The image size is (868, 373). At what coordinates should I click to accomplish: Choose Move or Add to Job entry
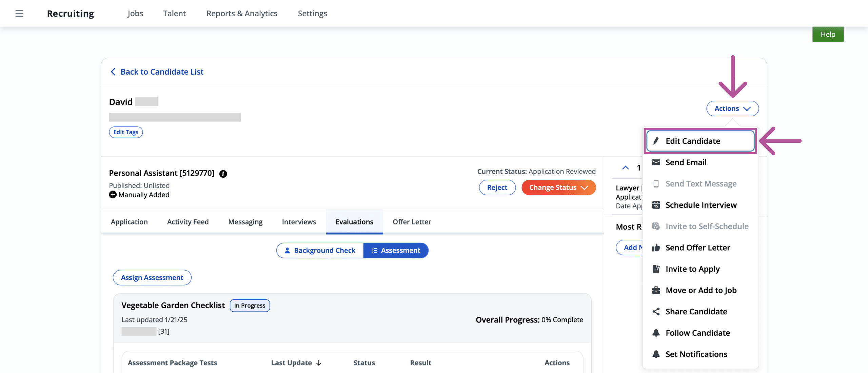pyautogui.click(x=701, y=290)
